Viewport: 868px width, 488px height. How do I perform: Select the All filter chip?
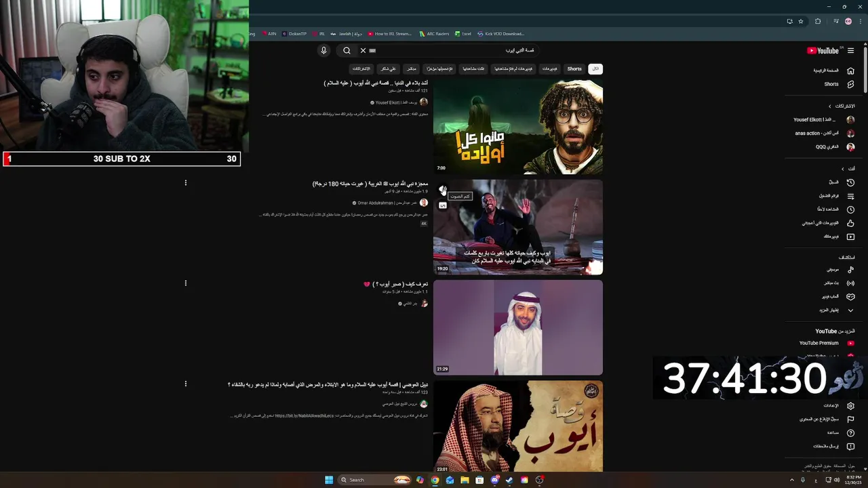pos(595,68)
